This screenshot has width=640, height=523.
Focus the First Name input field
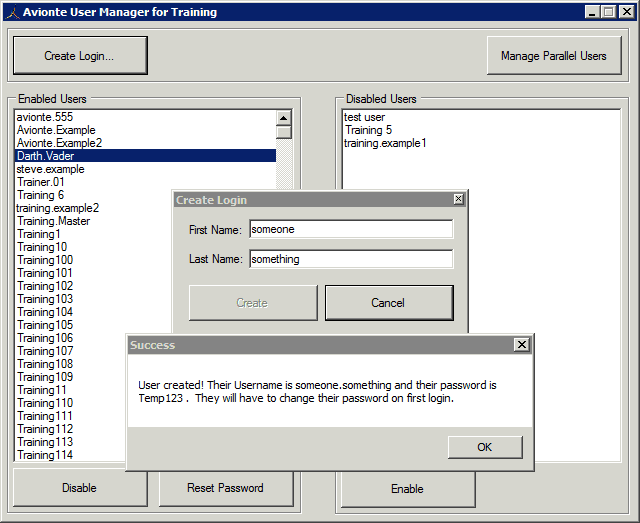(351, 229)
